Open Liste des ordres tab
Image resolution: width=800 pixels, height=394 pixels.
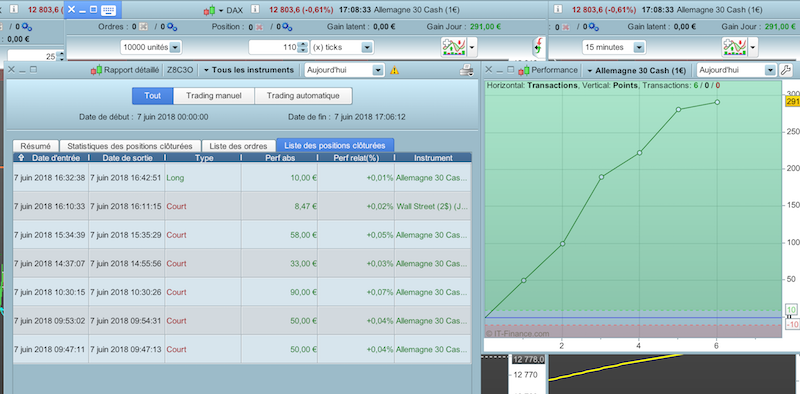click(238, 146)
